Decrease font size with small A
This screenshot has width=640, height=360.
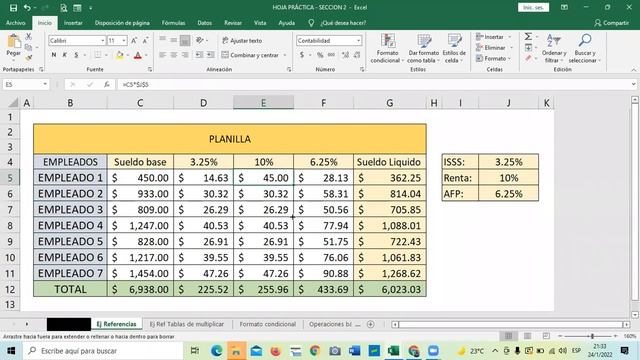[145, 40]
